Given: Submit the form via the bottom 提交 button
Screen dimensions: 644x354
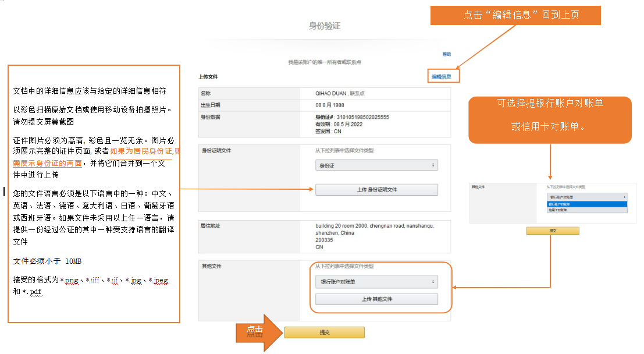Looking at the screenshot, I should [324, 332].
